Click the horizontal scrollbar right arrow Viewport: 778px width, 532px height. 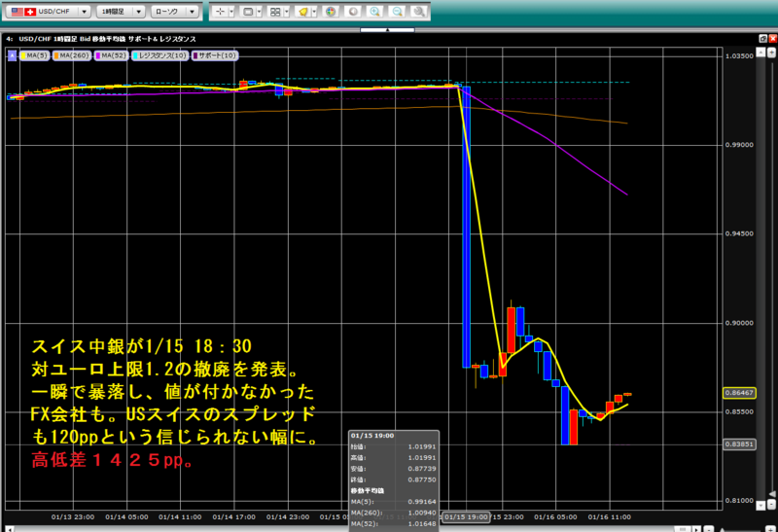tap(697, 529)
